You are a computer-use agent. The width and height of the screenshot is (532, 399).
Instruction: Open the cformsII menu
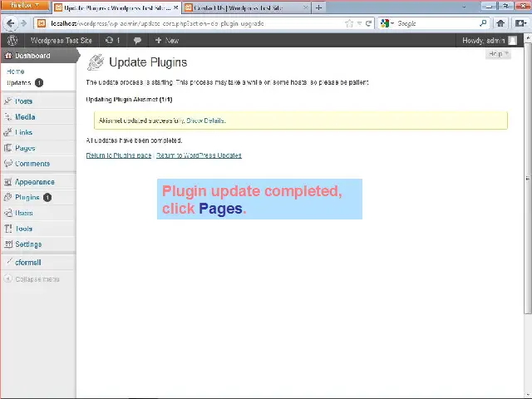point(28,263)
